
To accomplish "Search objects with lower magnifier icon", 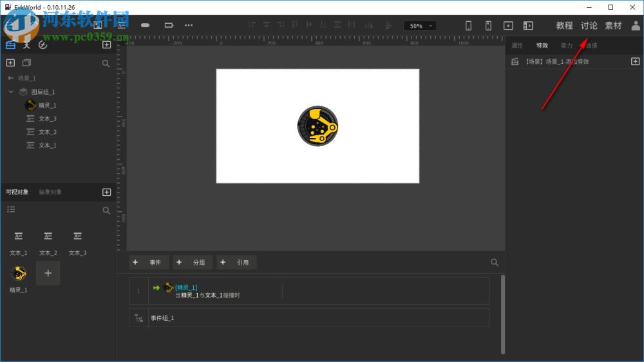I will [106, 211].
